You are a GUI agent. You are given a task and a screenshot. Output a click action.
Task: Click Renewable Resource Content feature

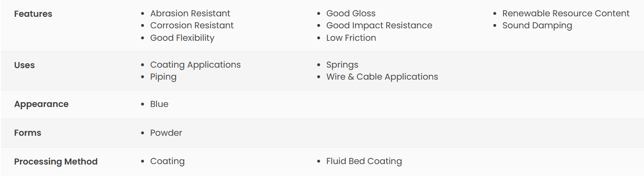[x=566, y=13]
